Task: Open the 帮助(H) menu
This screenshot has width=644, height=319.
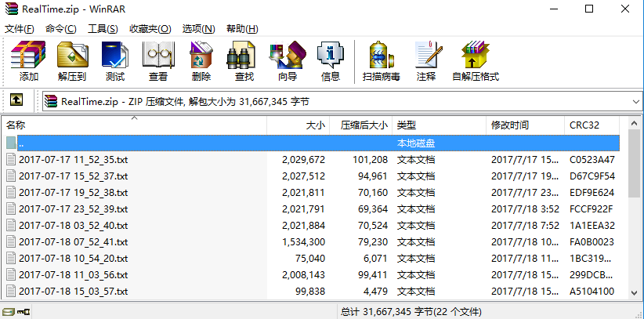Action: click(242, 29)
